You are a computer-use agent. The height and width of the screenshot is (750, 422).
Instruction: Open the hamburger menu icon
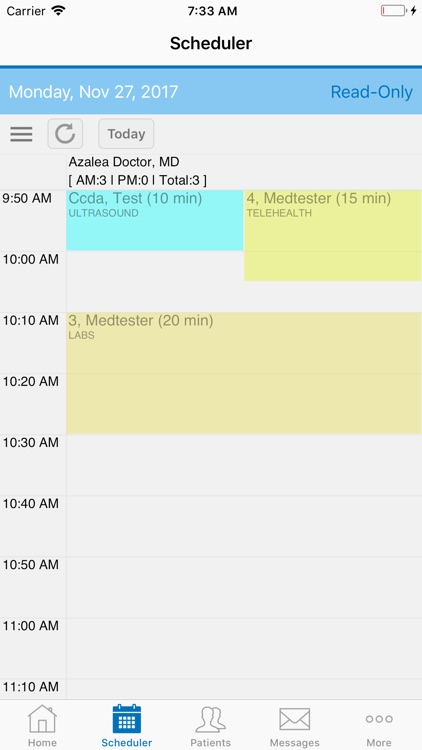coord(22,134)
